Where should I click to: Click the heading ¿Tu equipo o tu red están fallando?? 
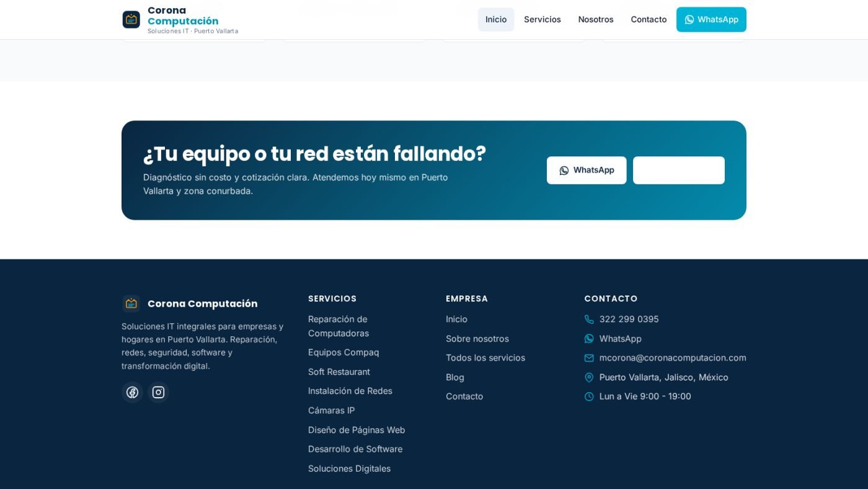pos(314,154)
